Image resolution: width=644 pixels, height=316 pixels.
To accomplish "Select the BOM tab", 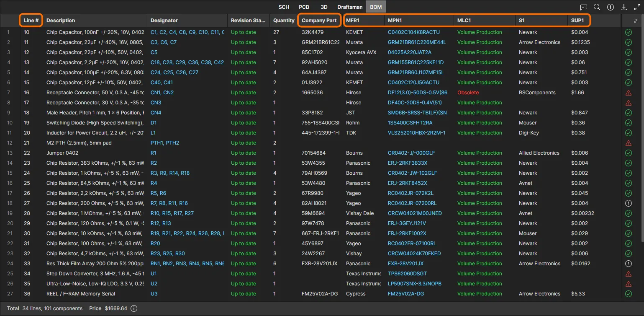I will click(x=376, y=7).
